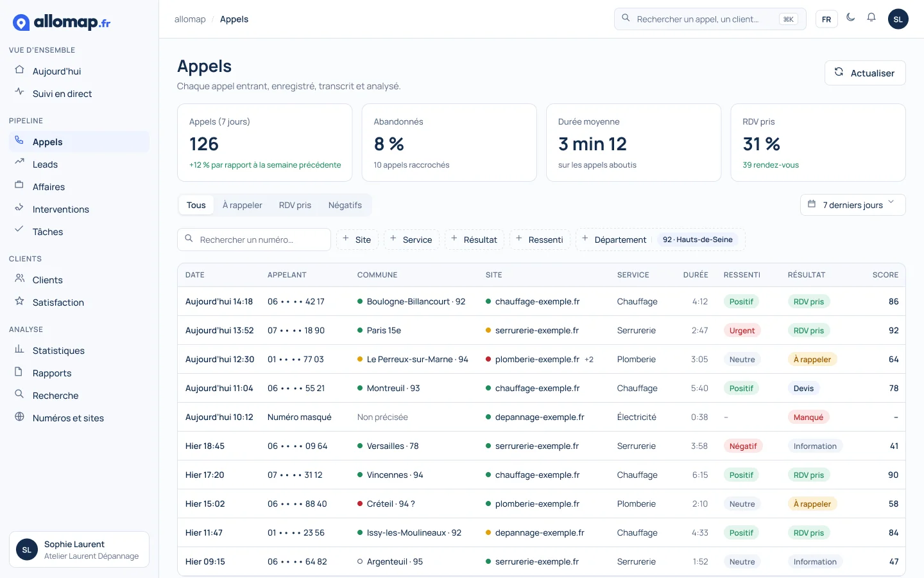Click the Devis badge on Montreuil row
The width and height of the screenshot is (924, 578).
tap(804, 389)
